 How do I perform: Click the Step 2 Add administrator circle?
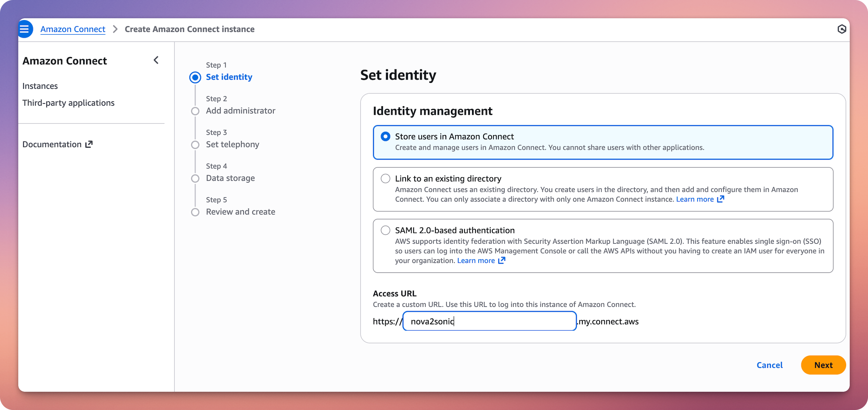(x=195, y=111)
